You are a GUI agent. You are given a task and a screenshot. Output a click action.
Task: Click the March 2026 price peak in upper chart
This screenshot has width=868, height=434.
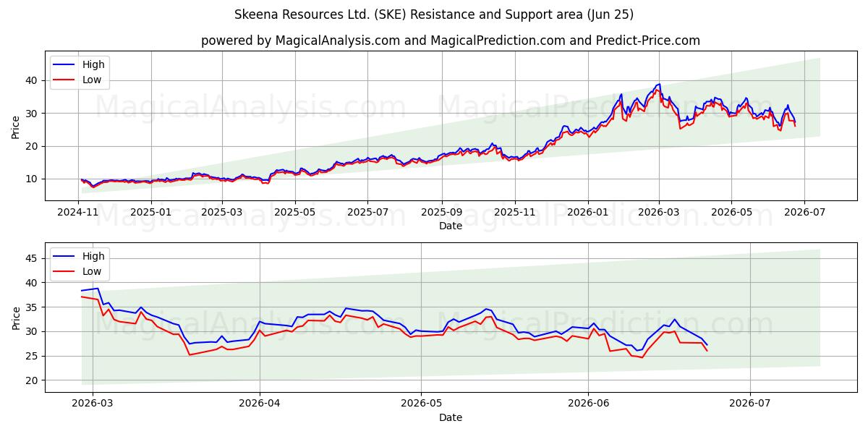[658, 85]
